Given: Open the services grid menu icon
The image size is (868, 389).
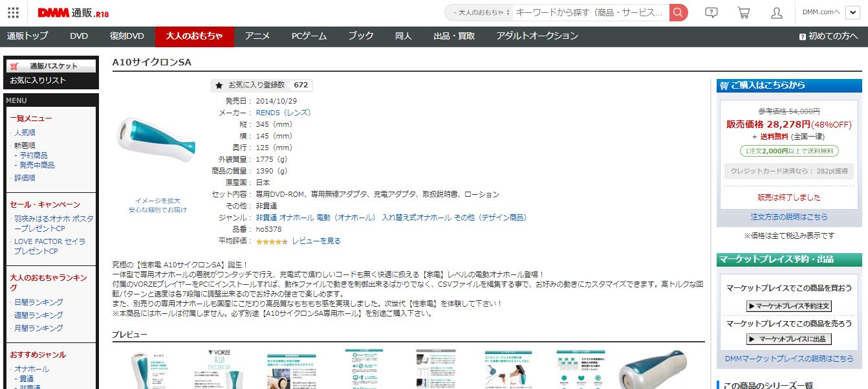Looking at the screenshot, I should click(x=13, y=12).
